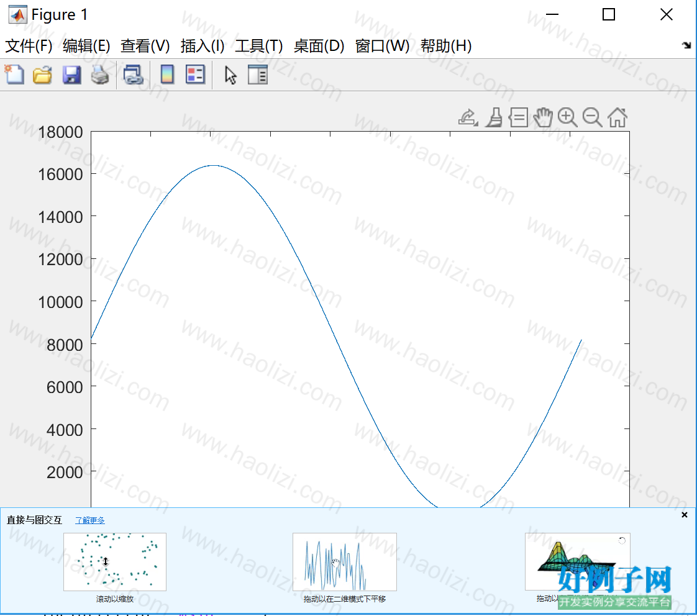Click the blue sine curve peak
The image size is (697, 616).
coord(214,165)
